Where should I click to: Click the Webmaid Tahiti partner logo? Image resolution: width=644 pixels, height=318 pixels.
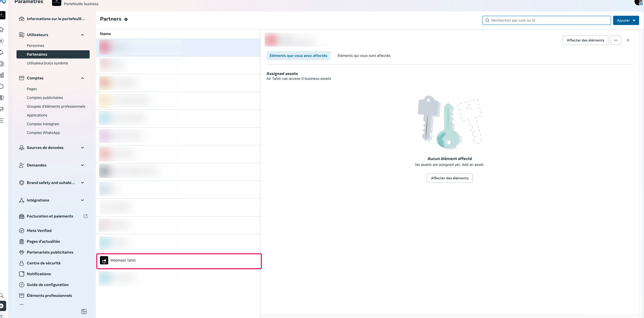pos(104,260)
